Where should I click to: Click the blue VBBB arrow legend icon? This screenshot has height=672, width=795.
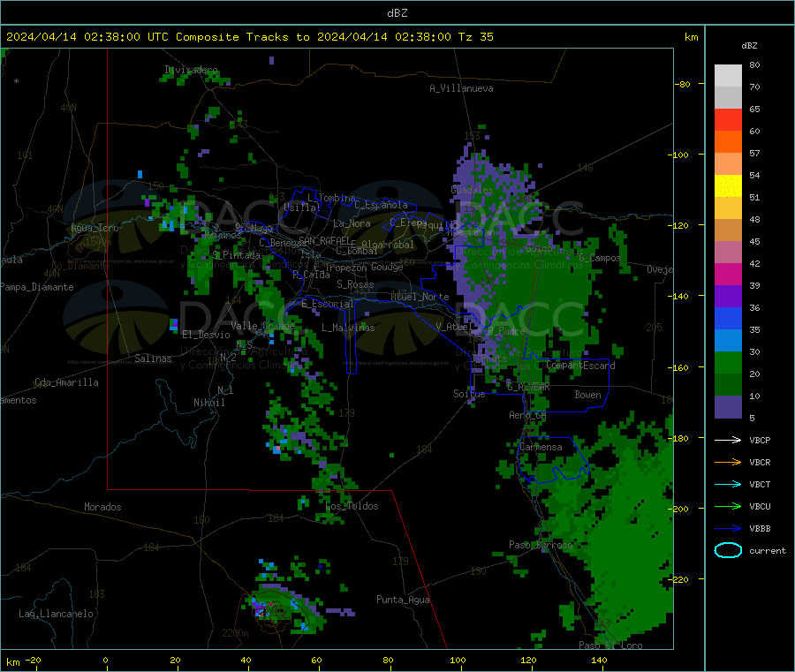click(x=728, y=528)
